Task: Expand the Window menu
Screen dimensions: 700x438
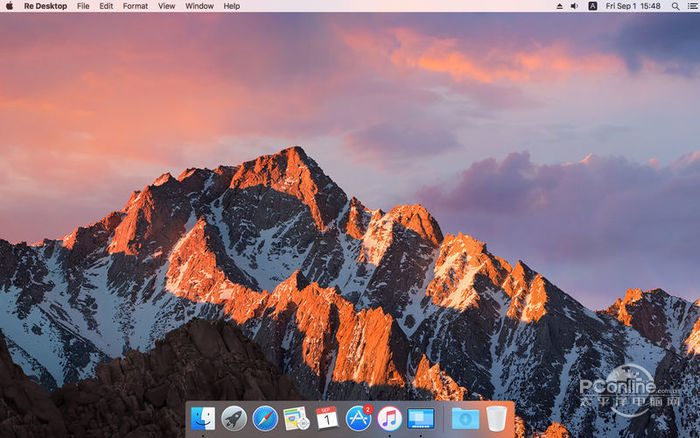Action: [199, 6]
